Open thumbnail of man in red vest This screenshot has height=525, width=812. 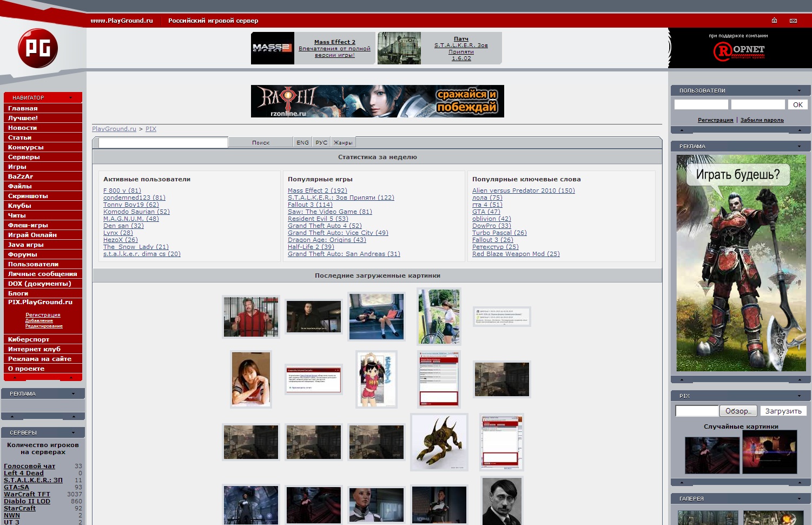[x=251, y=317]
